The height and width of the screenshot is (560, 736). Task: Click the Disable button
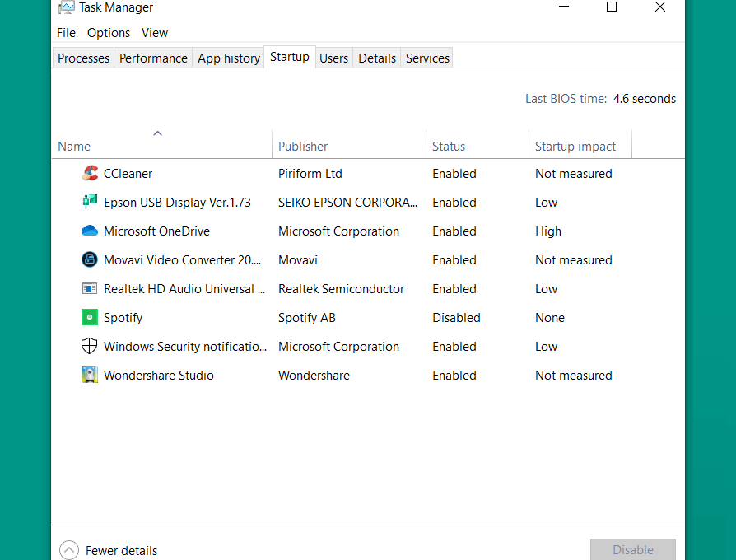coord(632,549)
